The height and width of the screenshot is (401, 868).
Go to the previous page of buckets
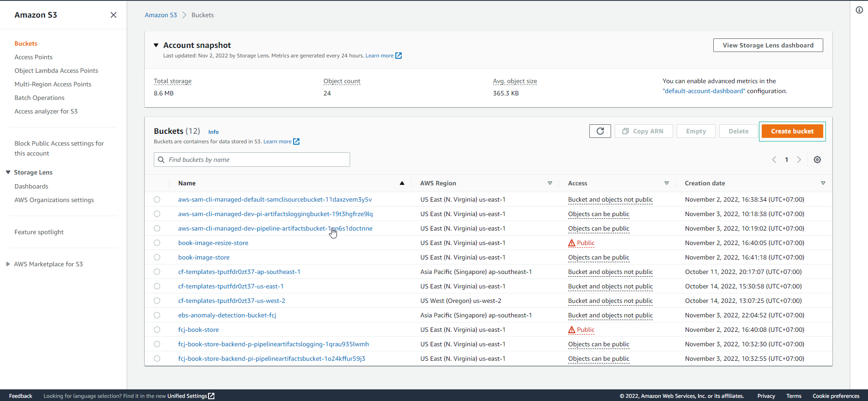point(774,160)
